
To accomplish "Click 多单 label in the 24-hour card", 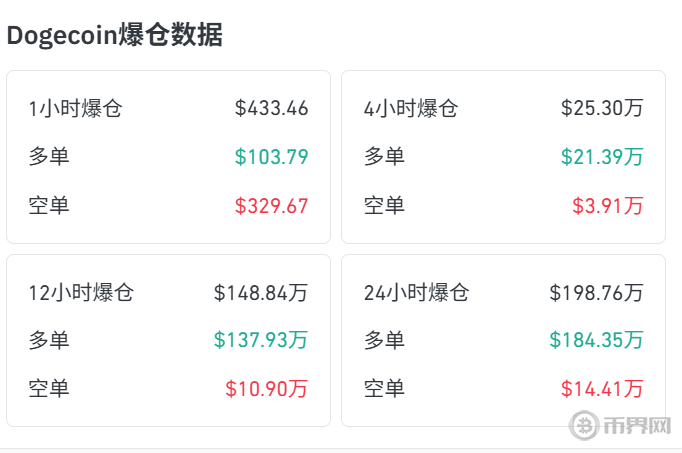I will [x=384, y=340].
